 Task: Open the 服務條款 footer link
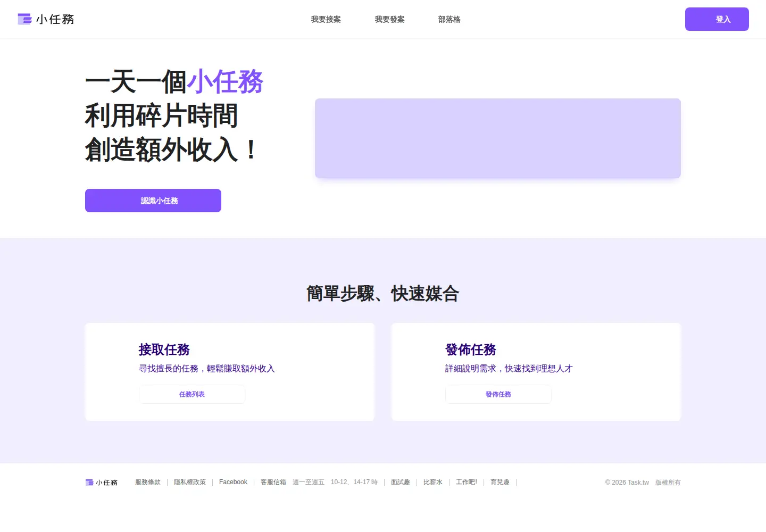(148, 482)
